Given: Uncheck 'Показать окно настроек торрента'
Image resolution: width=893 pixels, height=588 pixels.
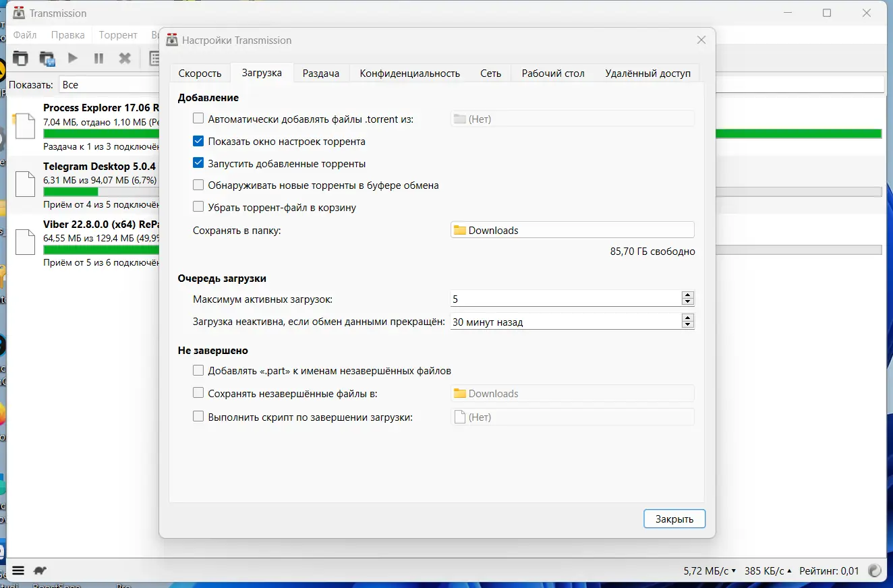Looking at the screenshot, I should click(x=198, y=142).
